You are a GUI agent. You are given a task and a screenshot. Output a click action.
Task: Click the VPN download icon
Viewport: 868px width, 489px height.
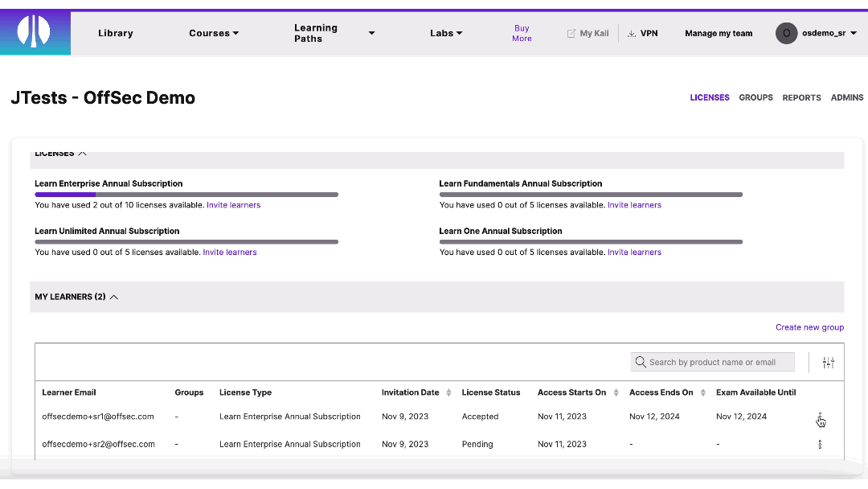coord(632,33)
